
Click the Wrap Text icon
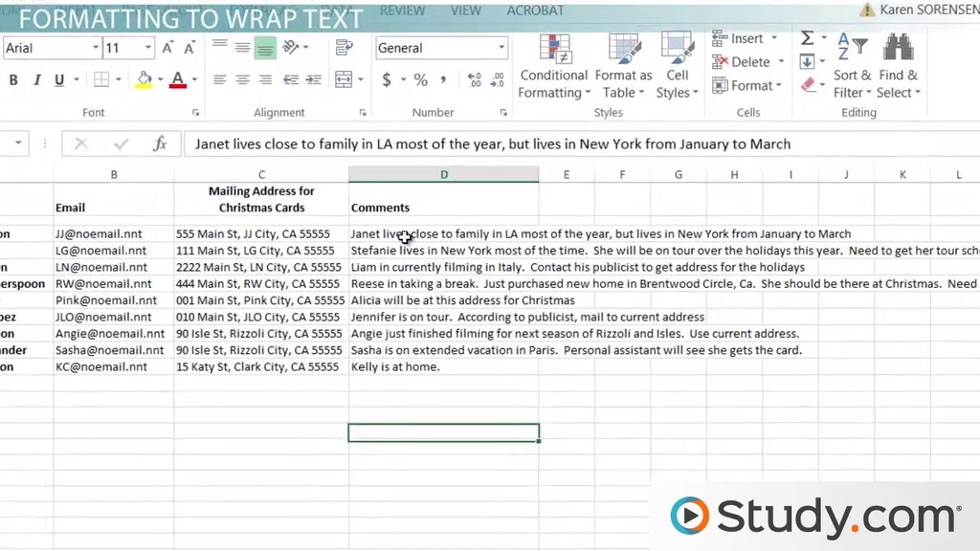tap(348, 47)
